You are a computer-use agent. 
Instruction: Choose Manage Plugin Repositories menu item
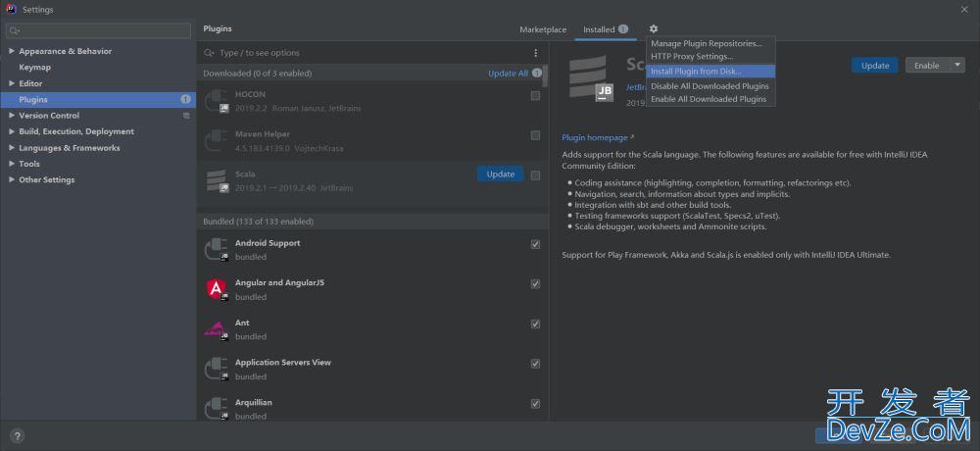point(710,44)
